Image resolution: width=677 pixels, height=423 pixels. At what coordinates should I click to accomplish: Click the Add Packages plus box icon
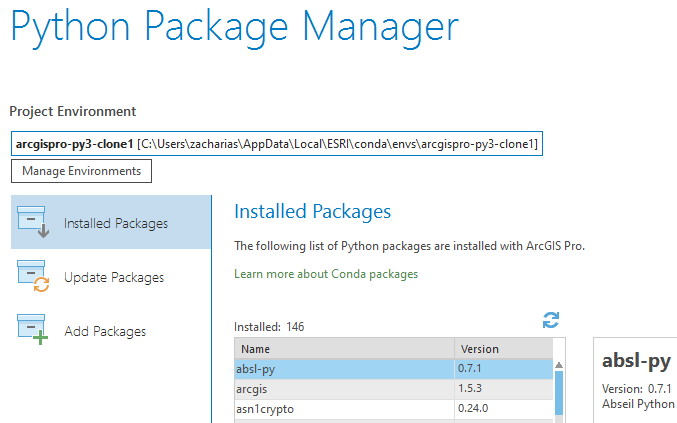tap(33, 330)
